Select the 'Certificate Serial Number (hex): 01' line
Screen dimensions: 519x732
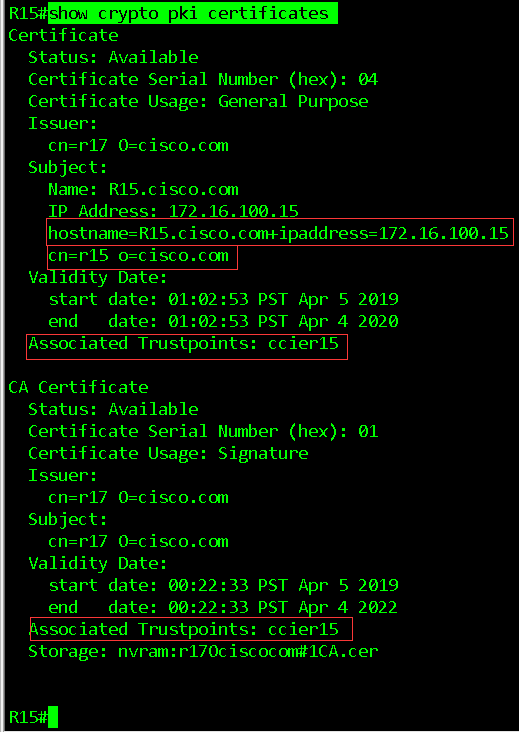(x=203, y=431)
